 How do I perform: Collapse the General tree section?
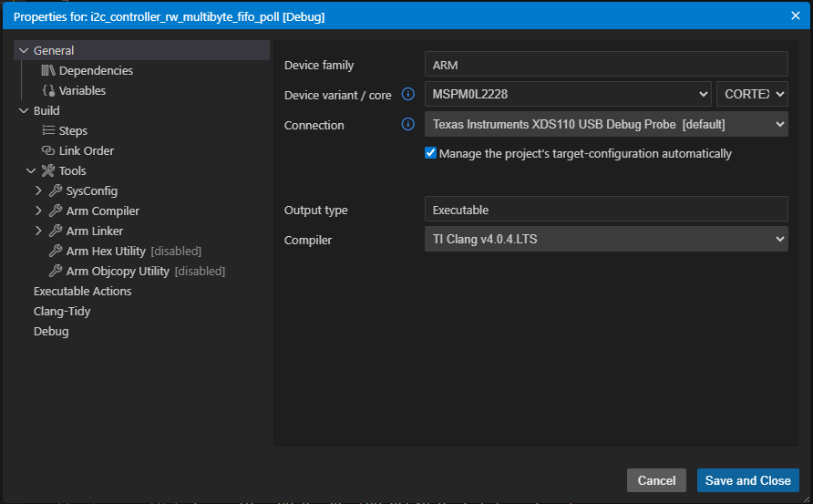click(24, 50)
